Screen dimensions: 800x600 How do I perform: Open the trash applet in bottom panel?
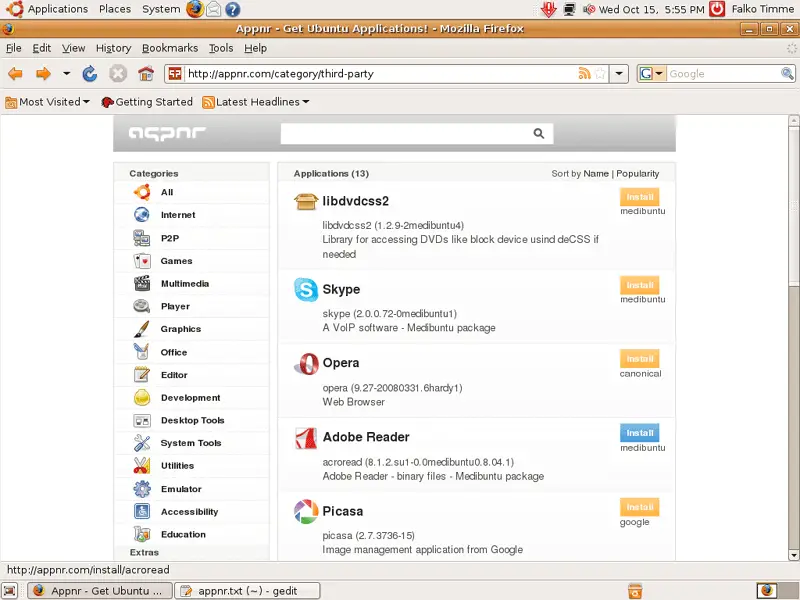pyautogui.click(x=635, y=591)
